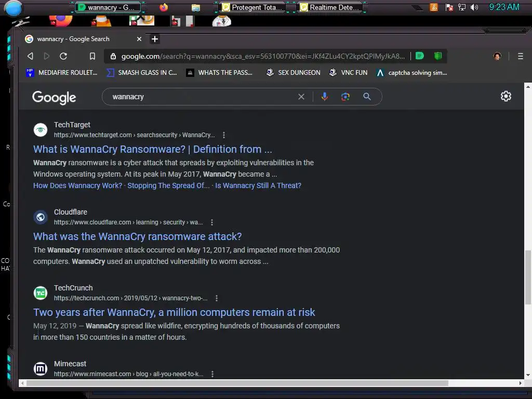Open 'Two years after WannaCry' TechCrunch article
Screen dimensions: 532x399
tap(174, 312)
